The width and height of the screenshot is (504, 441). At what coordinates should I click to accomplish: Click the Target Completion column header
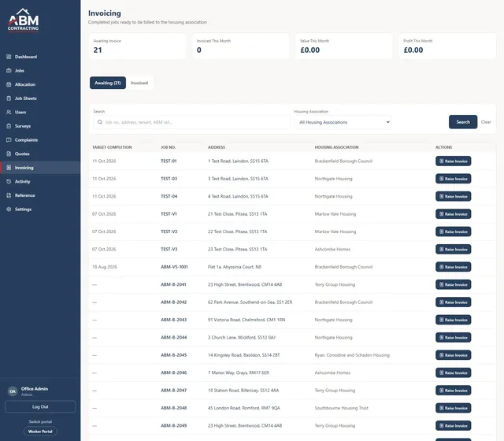point(112,147)
